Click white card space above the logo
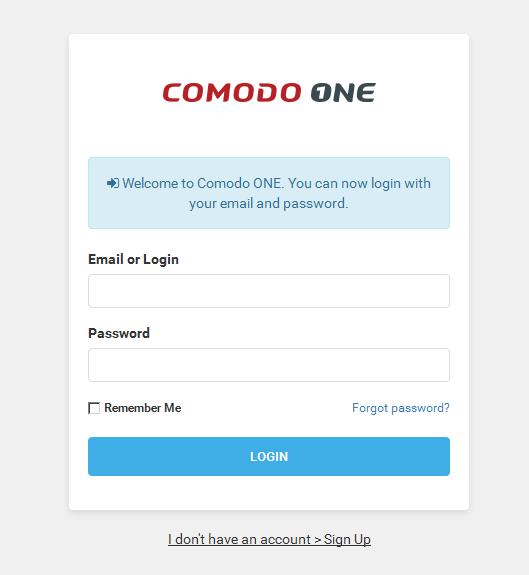 [x=269, y=57]
